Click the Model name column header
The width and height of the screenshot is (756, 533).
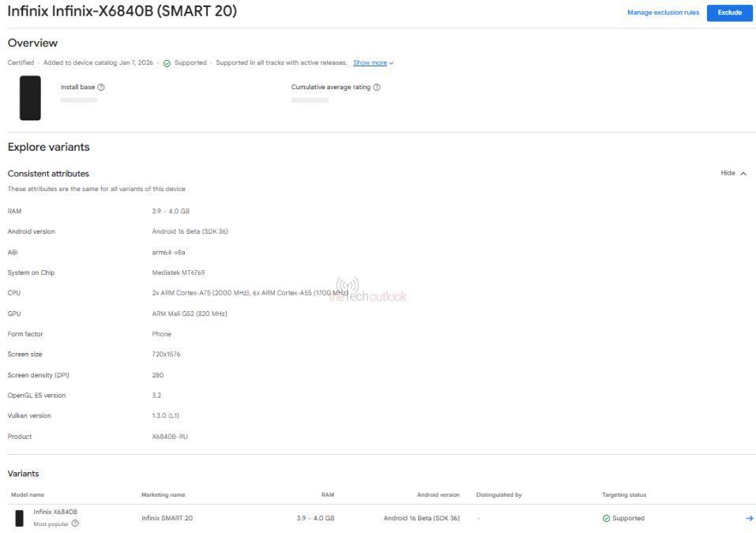(28, 495)
